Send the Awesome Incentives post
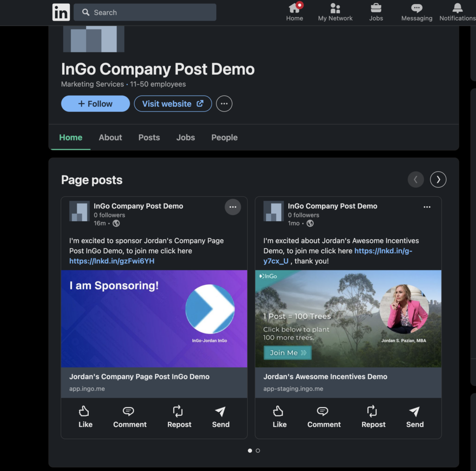 tap(415, 417)
